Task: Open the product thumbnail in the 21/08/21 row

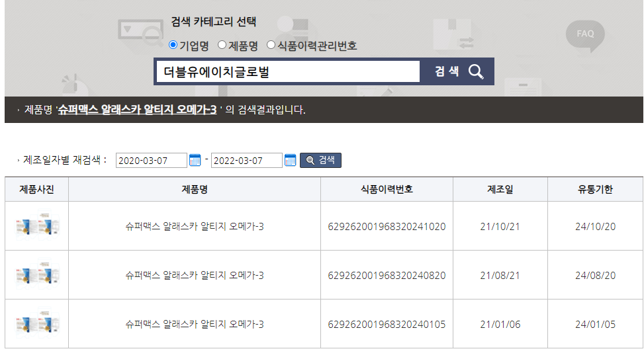Action: tap(37, 274)
